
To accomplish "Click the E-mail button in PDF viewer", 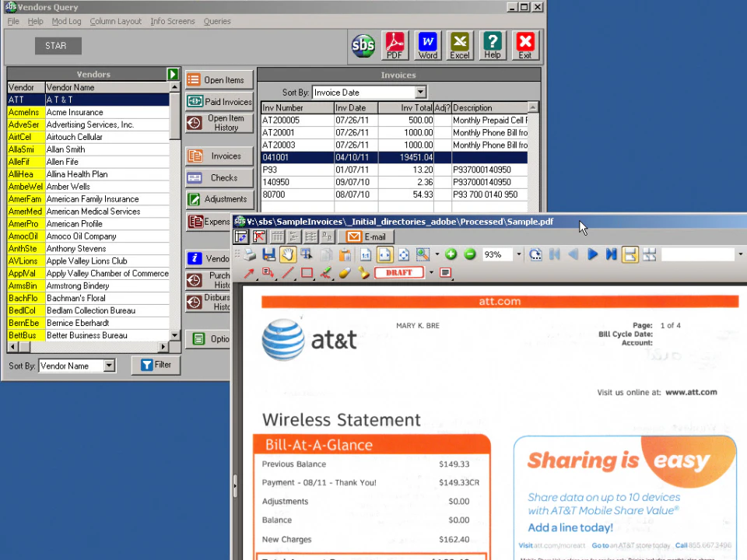I will point(366,236).
